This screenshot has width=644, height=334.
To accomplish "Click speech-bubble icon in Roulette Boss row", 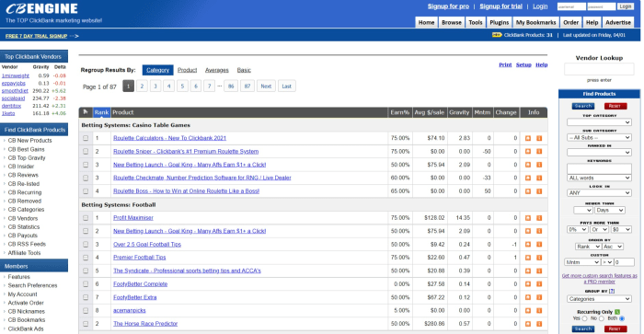I will click(528, 191).
